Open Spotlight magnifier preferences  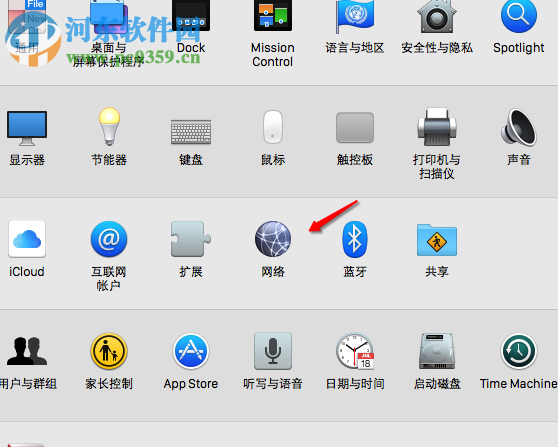click(518, 15)
